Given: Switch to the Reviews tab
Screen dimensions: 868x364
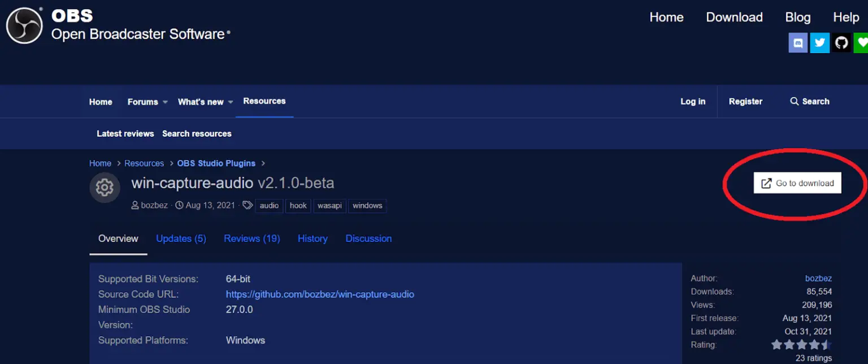Looking at the screenshot, I should 252,239.
